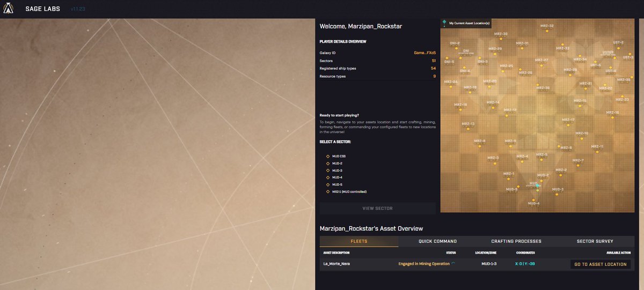Select MRZ-24 marker on the galaxy map
The height and width of the screenshot is (290, 644).
[x=451, y=86]
